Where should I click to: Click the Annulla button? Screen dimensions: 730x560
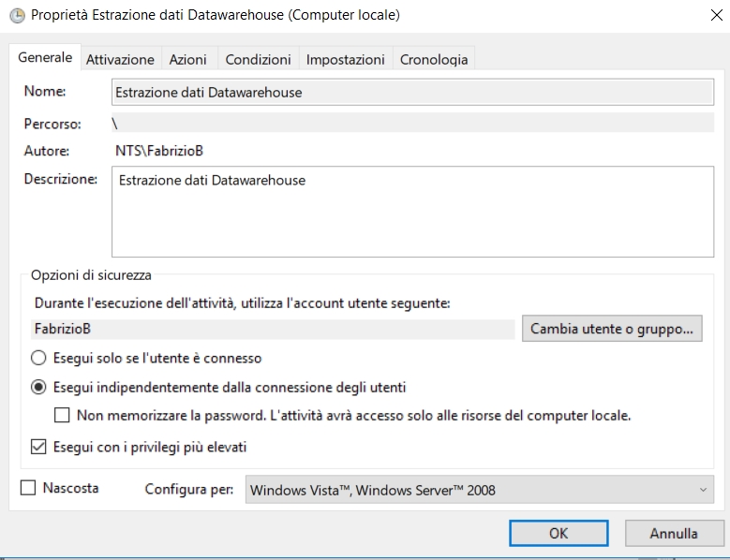[x=673, y=534]
